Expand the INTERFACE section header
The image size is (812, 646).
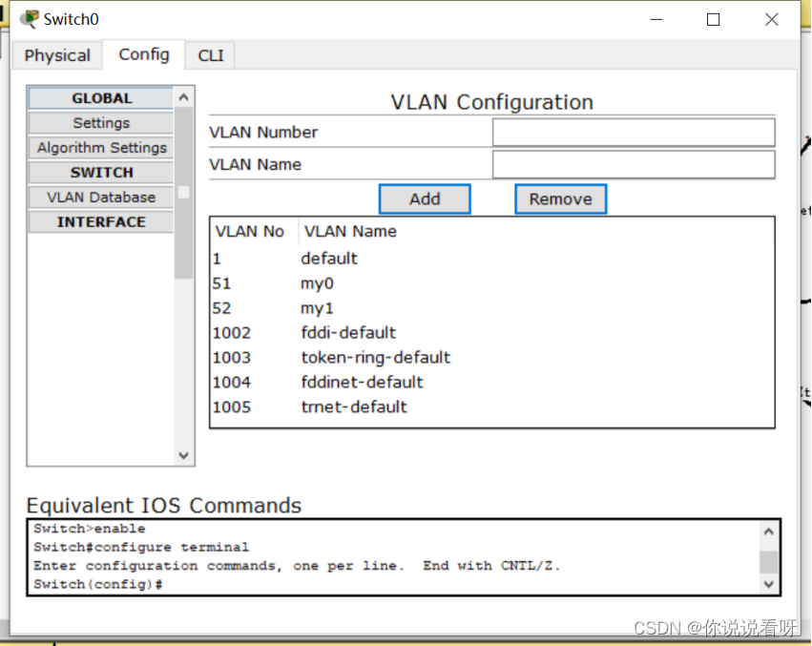101,221
